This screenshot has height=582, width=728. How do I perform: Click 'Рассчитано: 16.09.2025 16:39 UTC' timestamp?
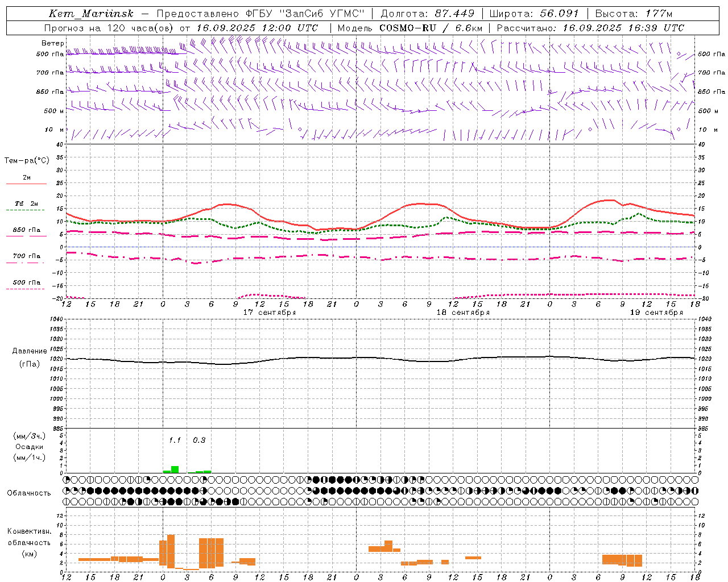tap(590, 28)
